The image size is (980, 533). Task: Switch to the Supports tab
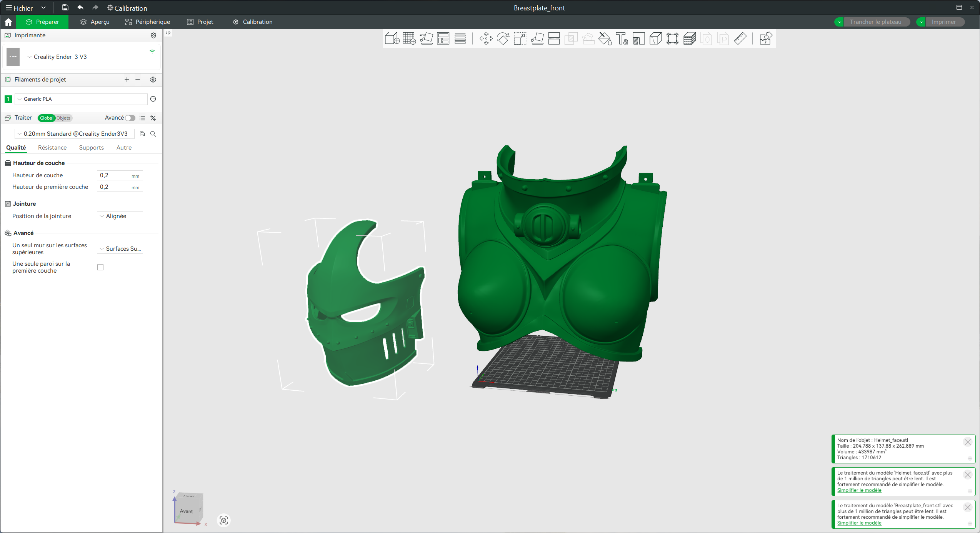91,148
